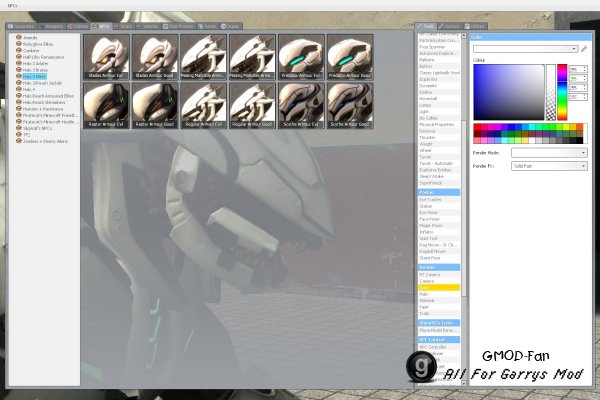Switch to the Post Process tab
The height and width of the screenshot is (400, 600).
coord(178,26)
